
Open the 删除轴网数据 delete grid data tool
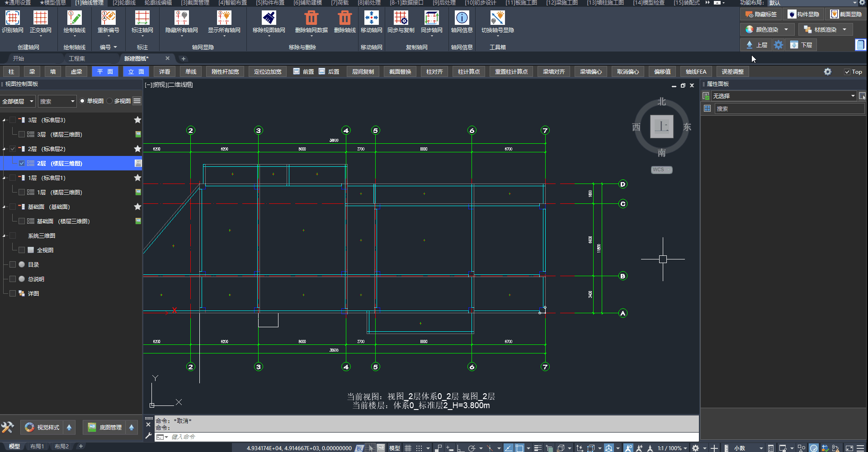click(311, 18)
